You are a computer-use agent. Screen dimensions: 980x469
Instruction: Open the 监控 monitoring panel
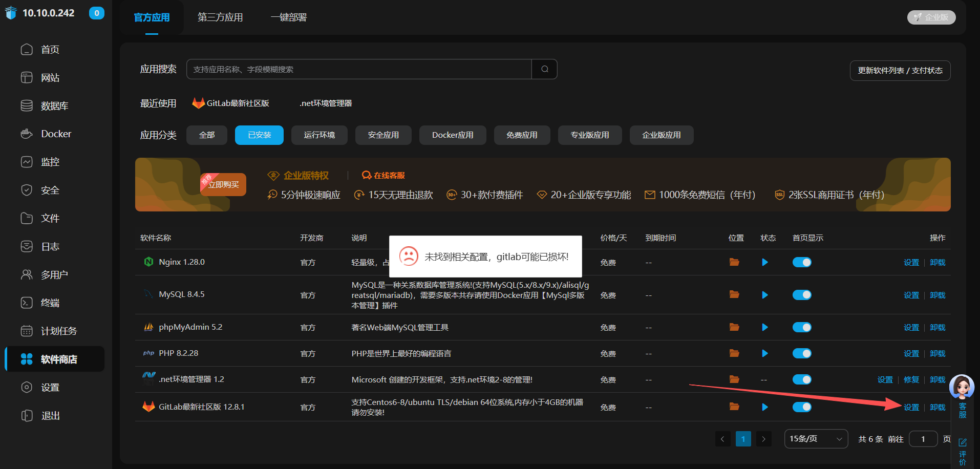pyautogui.click(x=50, y=162)
